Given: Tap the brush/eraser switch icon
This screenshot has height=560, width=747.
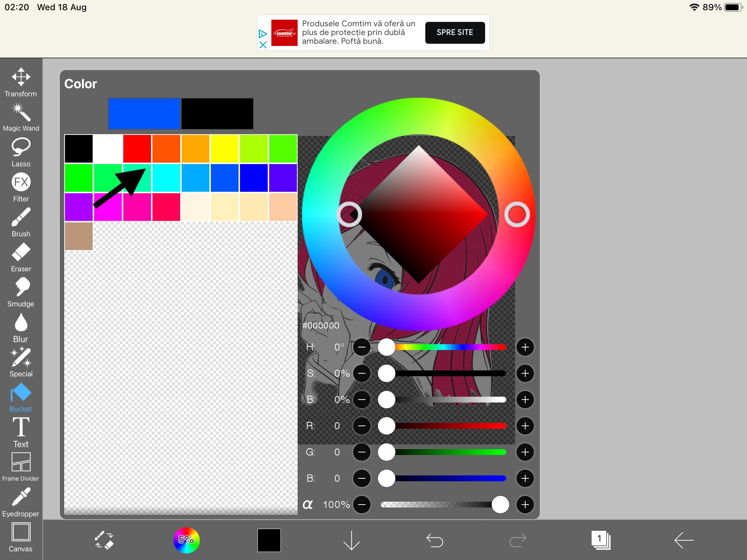Looking at the screenshot, I should click(104, 540).
